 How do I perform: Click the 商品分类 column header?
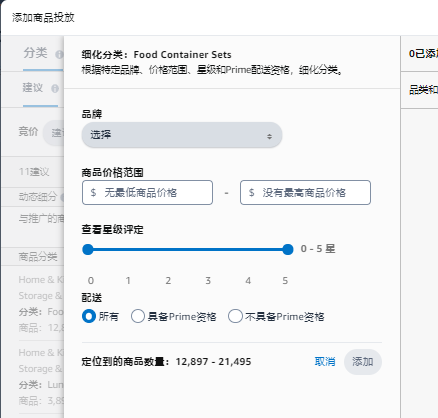pos(38,257)
